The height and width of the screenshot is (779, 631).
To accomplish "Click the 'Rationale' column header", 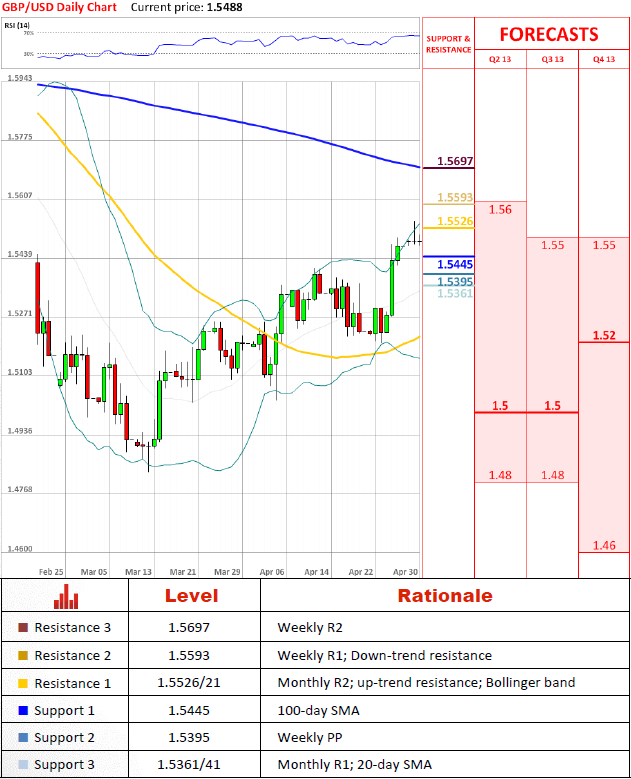I will click(x=445, y=596).
